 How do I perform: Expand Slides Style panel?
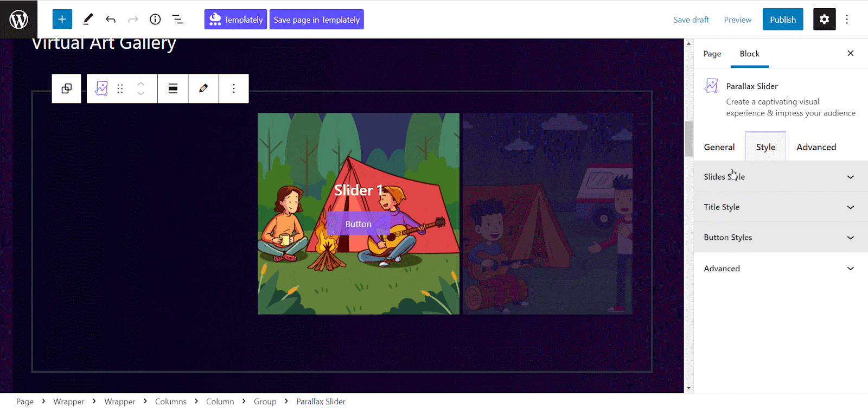[781, 177]
